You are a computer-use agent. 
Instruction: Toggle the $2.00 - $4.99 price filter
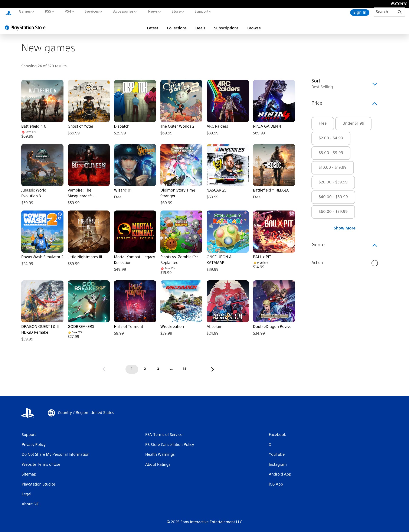(x=331, y=138)
